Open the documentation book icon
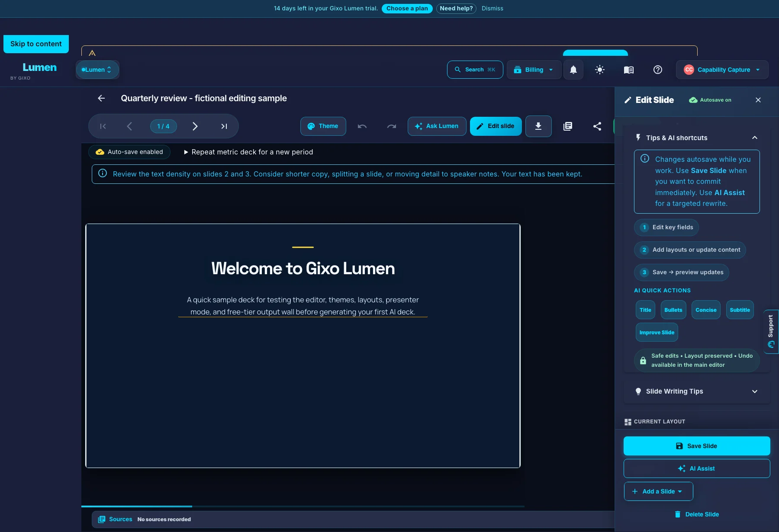Screen dimensions: 779x532 629,70
